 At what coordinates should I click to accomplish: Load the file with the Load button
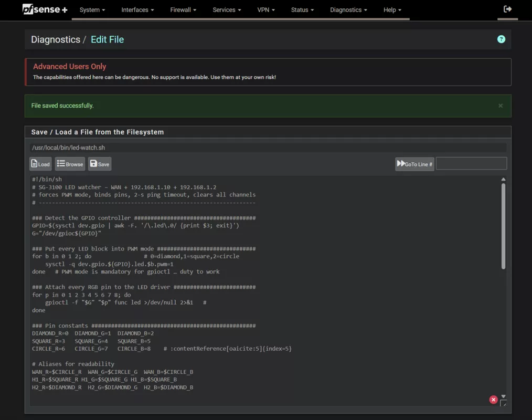pos(40,164)
